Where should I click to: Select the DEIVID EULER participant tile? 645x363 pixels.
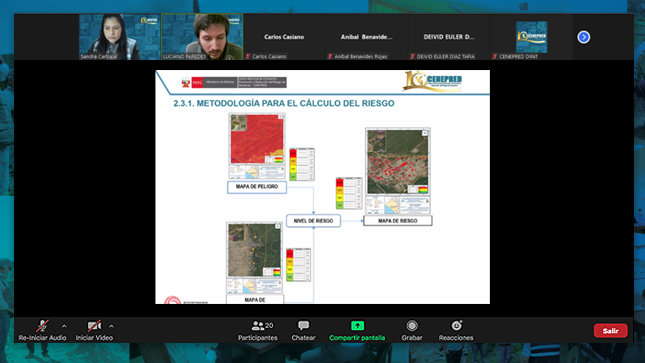pyautogui.click(x=449, y=37)
